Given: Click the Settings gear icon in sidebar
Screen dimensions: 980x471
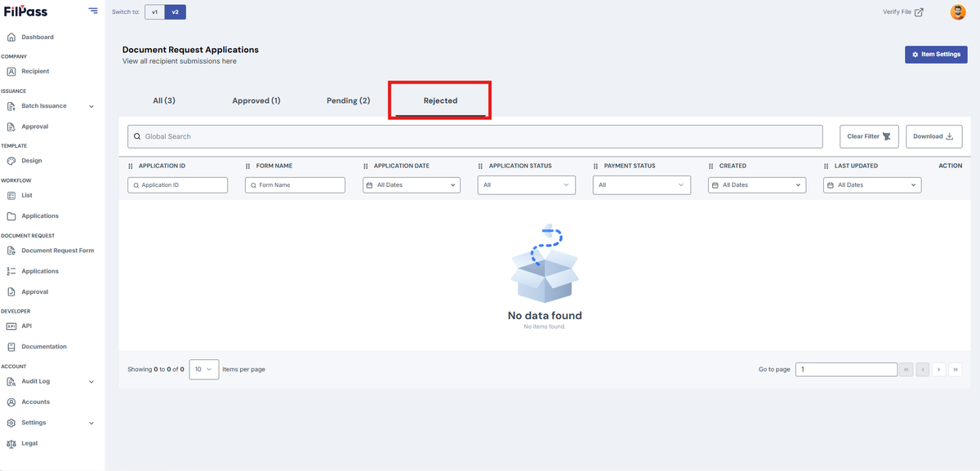Looking at the screenshot, I should click(x=11, y=423).
